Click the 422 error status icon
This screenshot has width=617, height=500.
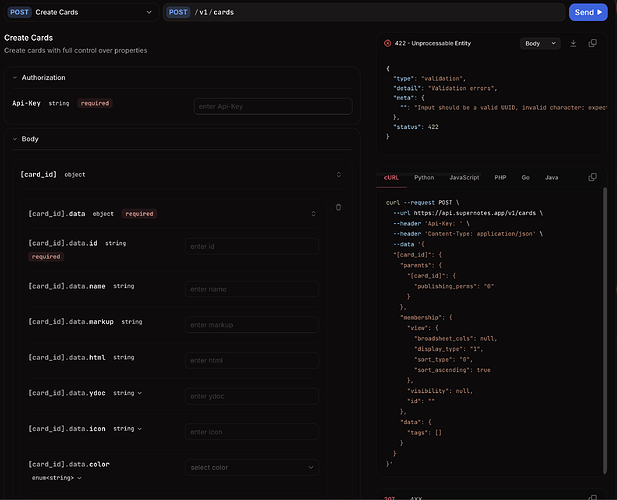click(x=388, y=43)
